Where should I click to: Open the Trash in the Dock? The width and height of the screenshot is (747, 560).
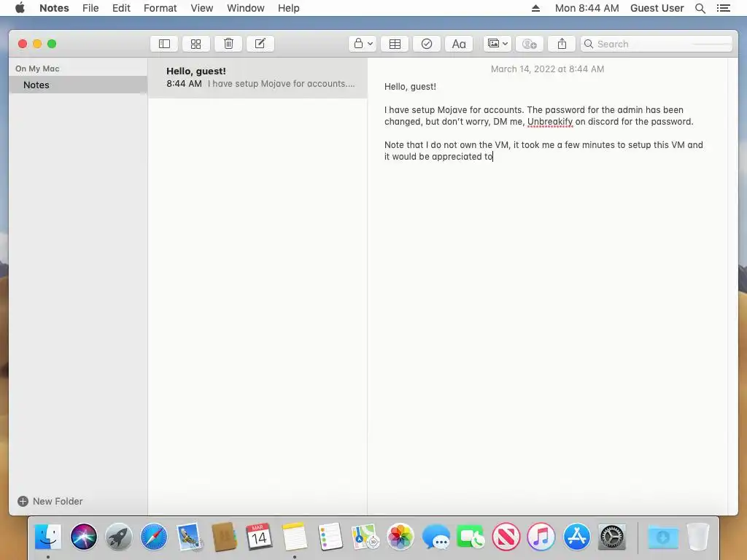coord(698,537)
